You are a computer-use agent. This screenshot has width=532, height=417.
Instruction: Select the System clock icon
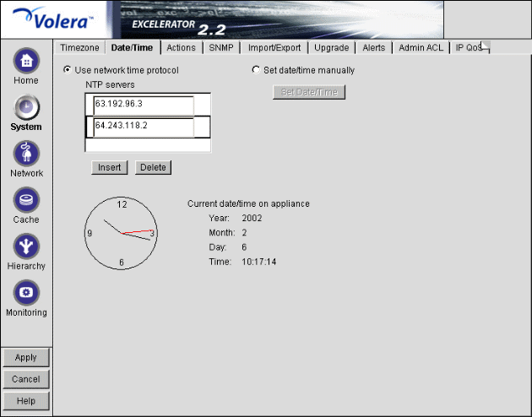point(26,107)
